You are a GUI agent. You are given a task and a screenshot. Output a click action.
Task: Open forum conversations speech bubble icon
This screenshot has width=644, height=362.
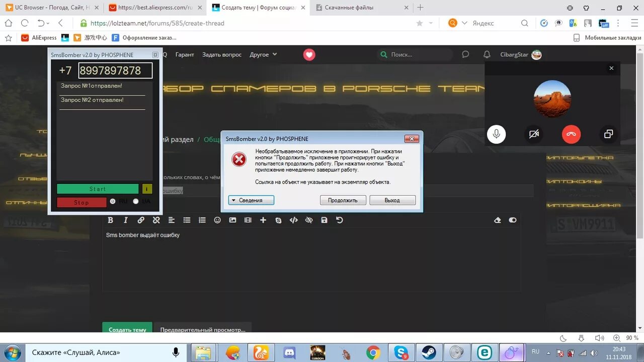pyautogui.click(x=465, y=54)
